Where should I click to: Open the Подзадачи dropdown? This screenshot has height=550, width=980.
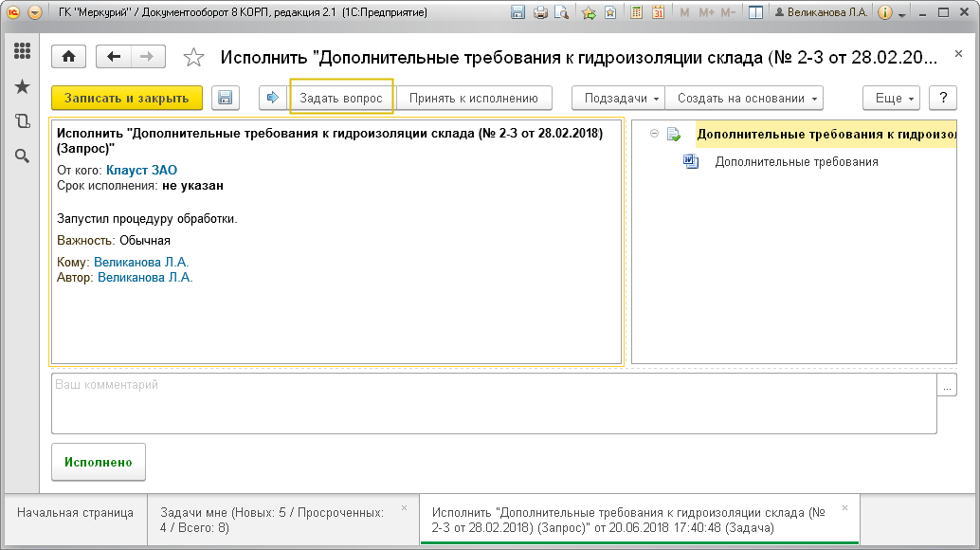point(619,98)
